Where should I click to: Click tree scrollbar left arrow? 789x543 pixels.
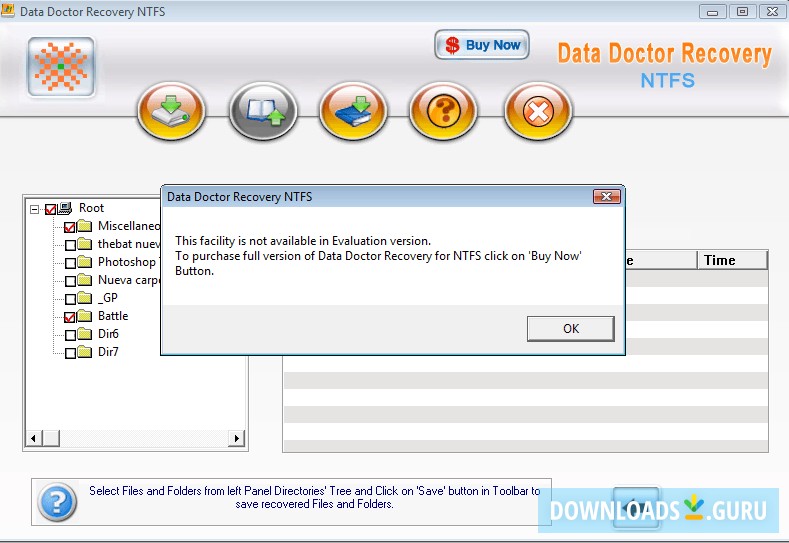click(x=33, y=438)
